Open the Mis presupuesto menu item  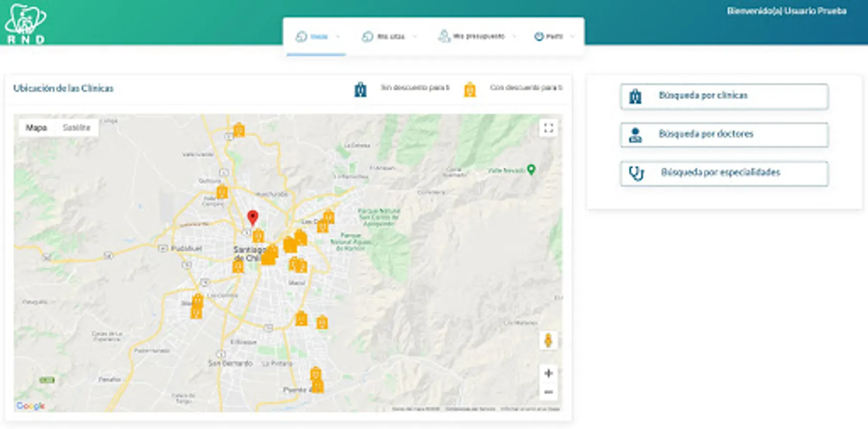pos(478,36)
